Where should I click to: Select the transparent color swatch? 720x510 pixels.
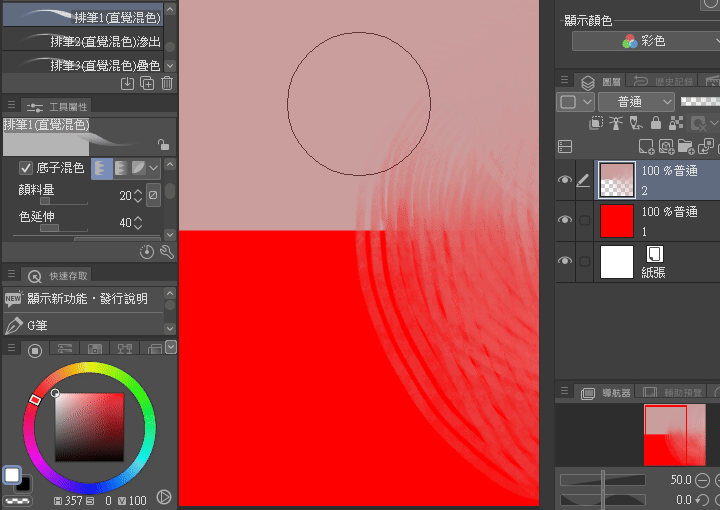pos(18,501)
